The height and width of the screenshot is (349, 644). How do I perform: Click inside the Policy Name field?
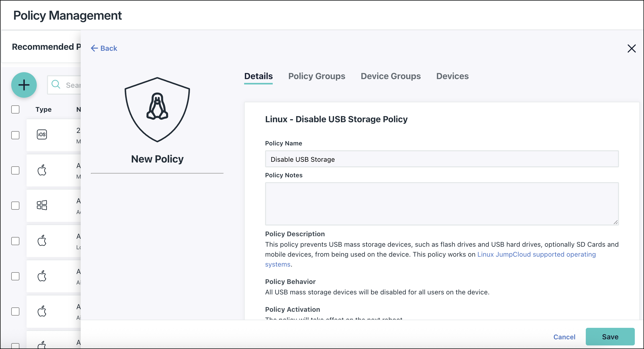(x=442, y=159)
